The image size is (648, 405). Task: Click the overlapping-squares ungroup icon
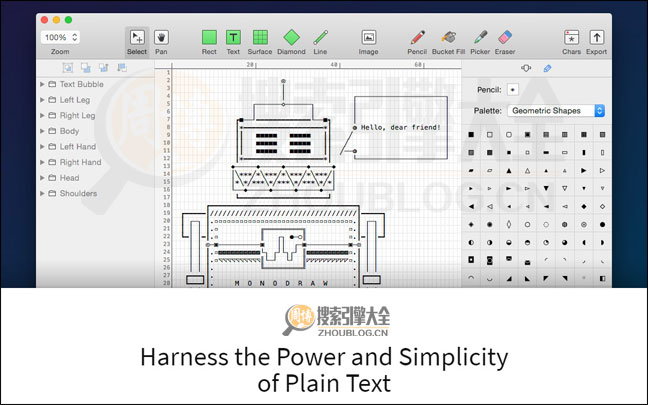click(x=86, y=68)
